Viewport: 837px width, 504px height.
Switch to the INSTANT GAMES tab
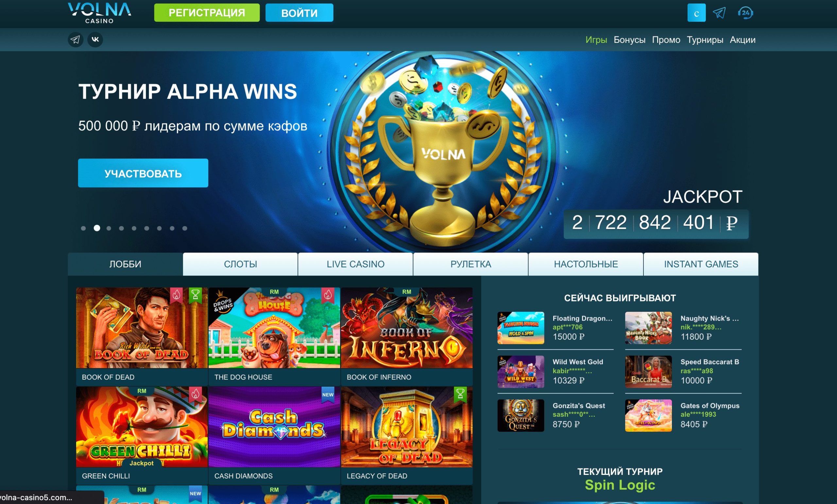pos(701,264)
